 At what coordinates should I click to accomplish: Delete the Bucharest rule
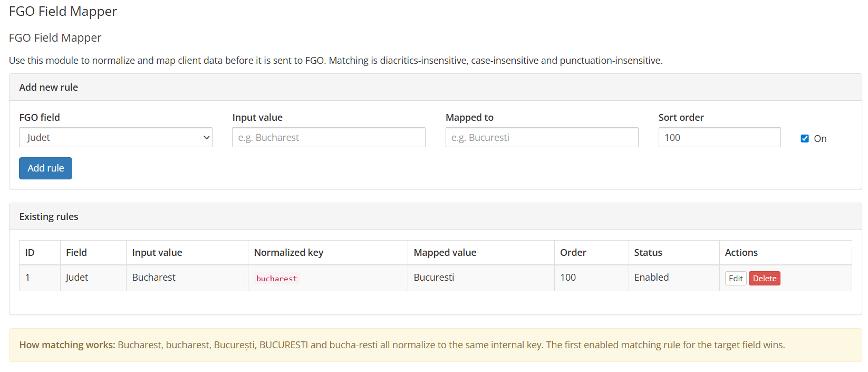pyautogui.click(x=764, y=279)
